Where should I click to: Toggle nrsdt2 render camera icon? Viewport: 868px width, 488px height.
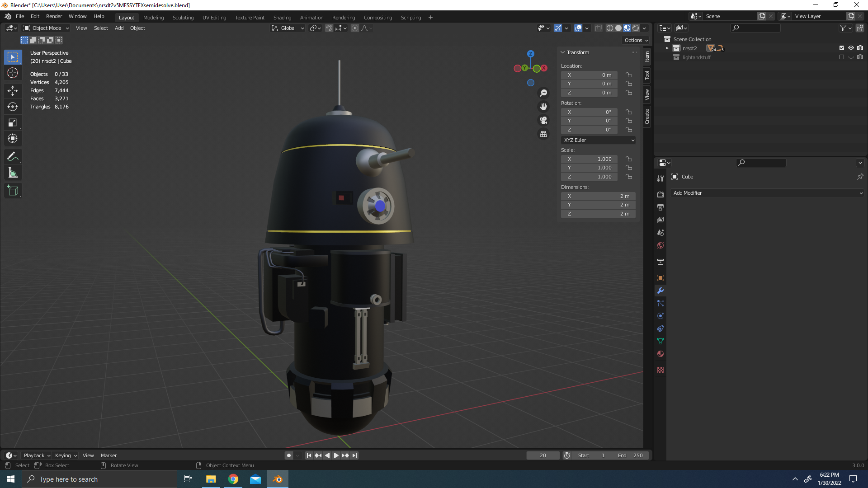click(860, 48)
